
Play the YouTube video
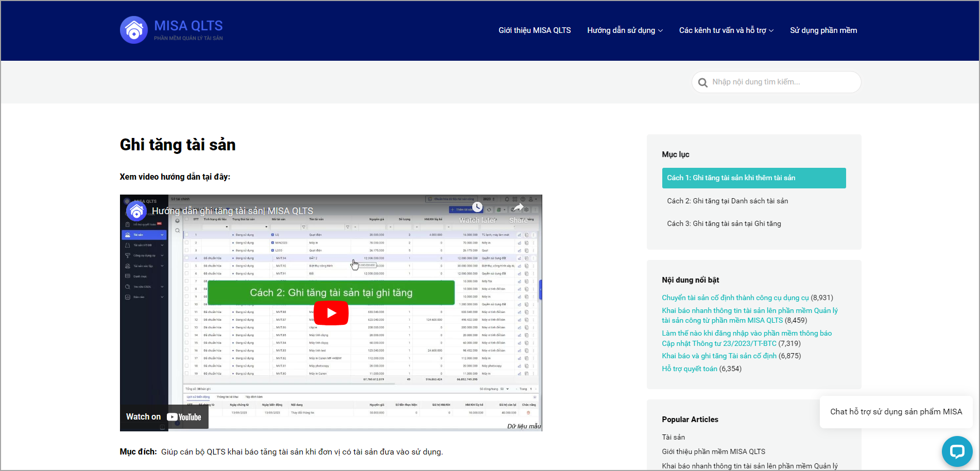pos(331,313)
